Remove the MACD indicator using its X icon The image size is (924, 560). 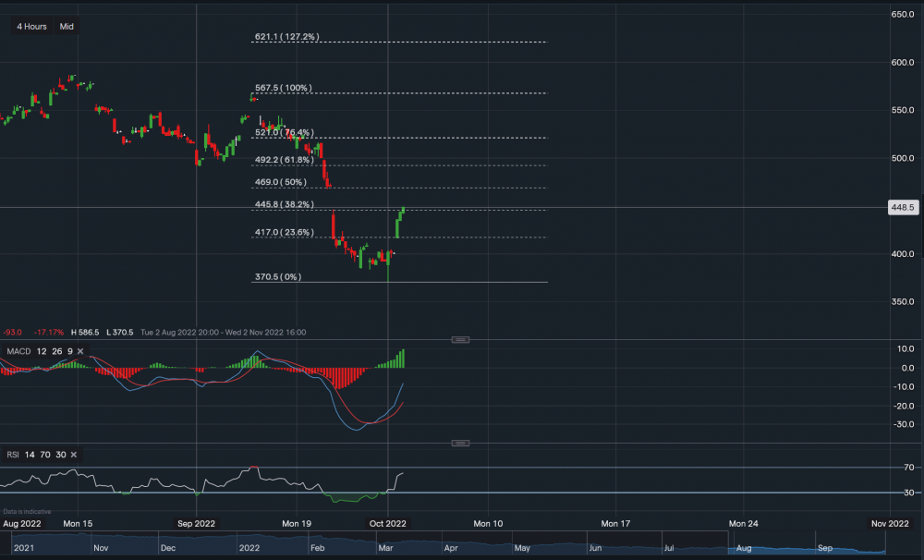coord(78,351)
